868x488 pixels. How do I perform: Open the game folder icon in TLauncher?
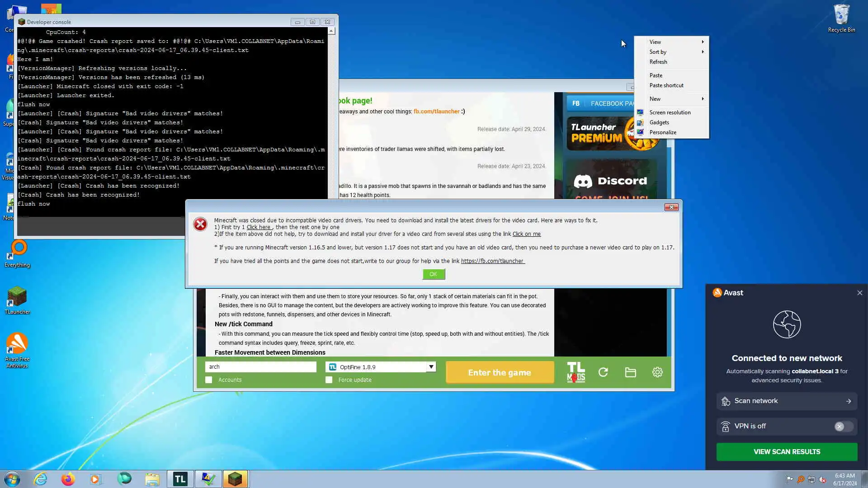click(630, 372)
